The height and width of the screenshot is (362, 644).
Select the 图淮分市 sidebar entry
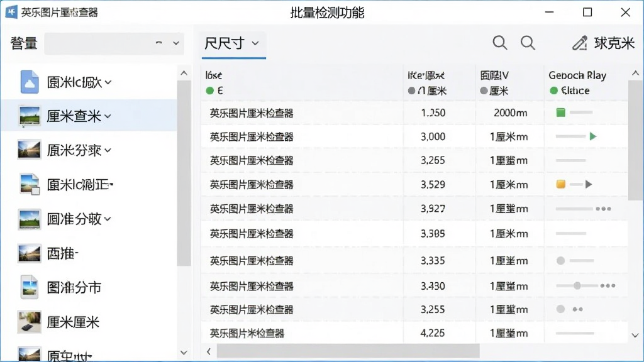[x=74, y=288]
